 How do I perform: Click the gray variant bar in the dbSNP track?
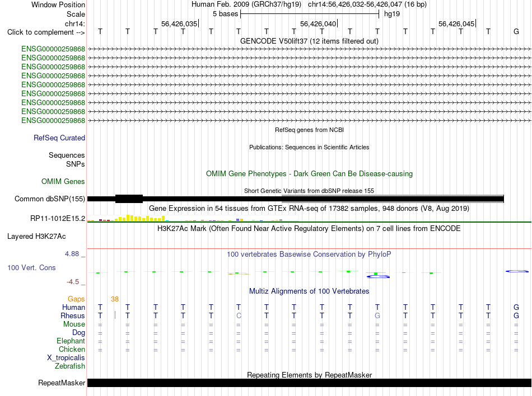[393, 199]
